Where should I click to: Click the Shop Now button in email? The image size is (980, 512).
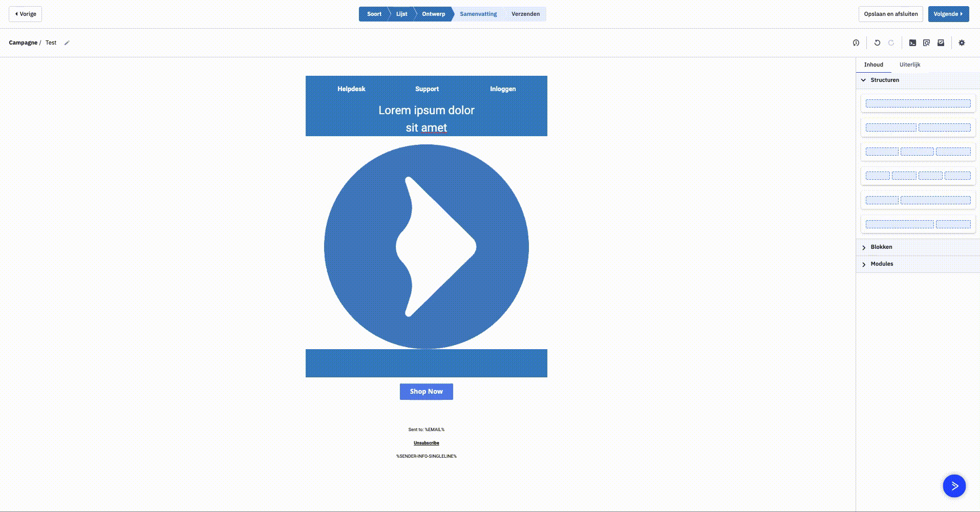(427, 392)
